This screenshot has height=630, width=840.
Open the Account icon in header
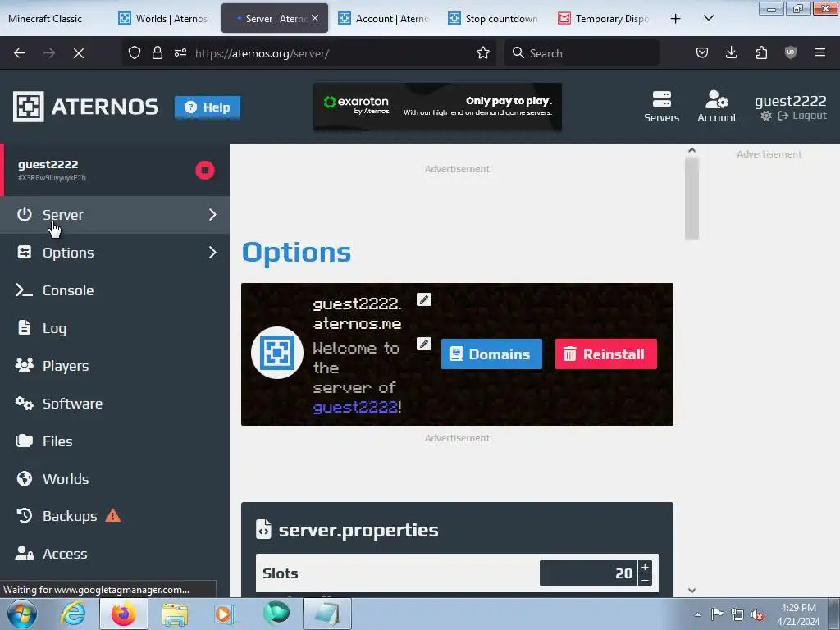pyautogui.click(x=717, y=107)
